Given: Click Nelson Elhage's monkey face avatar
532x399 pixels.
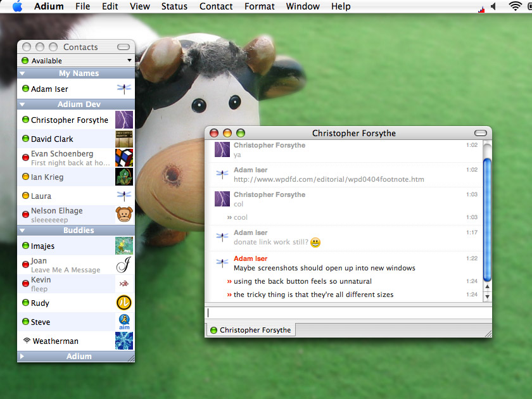Looking at the screenshot, I should [124, 215].
